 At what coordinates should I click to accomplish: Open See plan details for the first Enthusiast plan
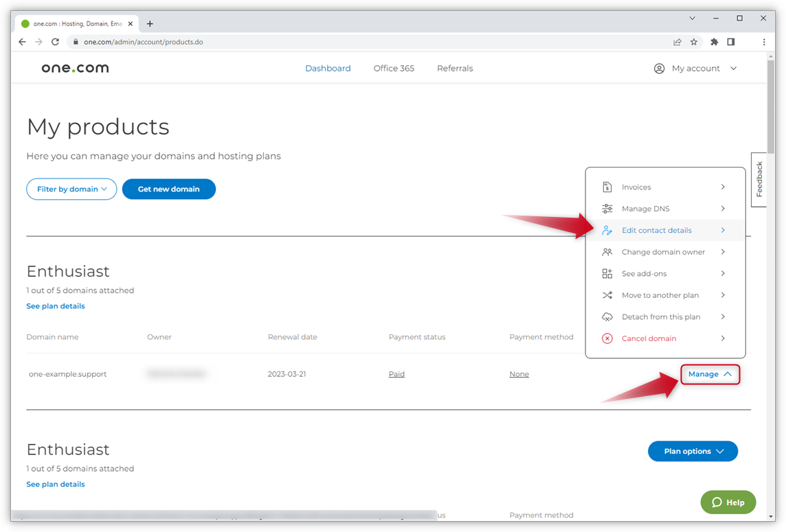[x=56, y=305]
